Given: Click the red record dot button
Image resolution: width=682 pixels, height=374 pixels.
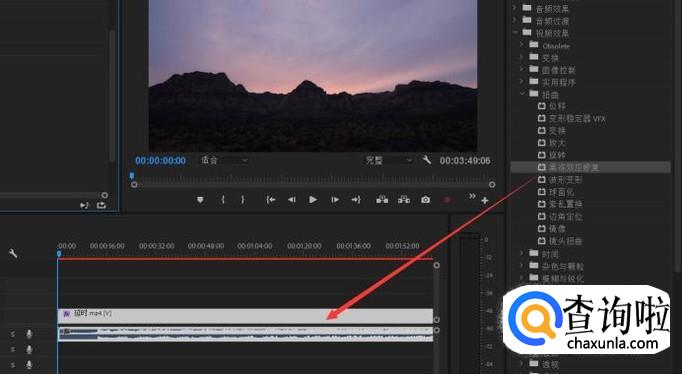Looking at the screenshot, I should coord(447,200).
